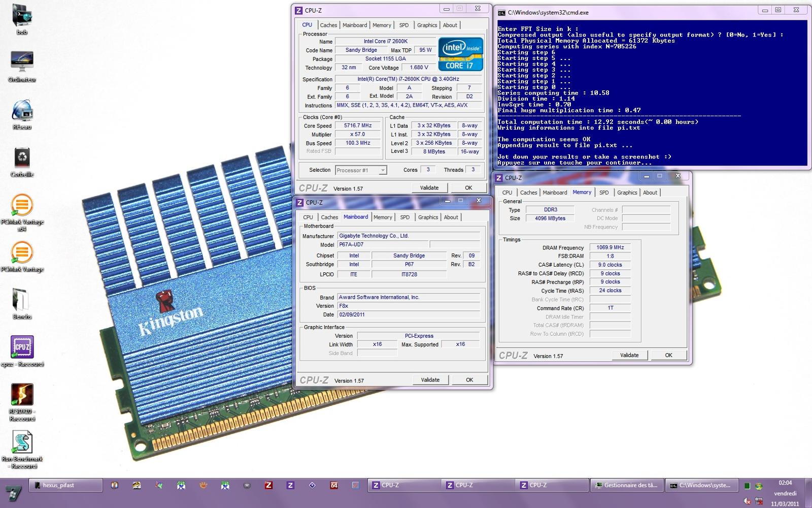Click the Show Desktop strip at taskbar end

[x=808, y=493]
